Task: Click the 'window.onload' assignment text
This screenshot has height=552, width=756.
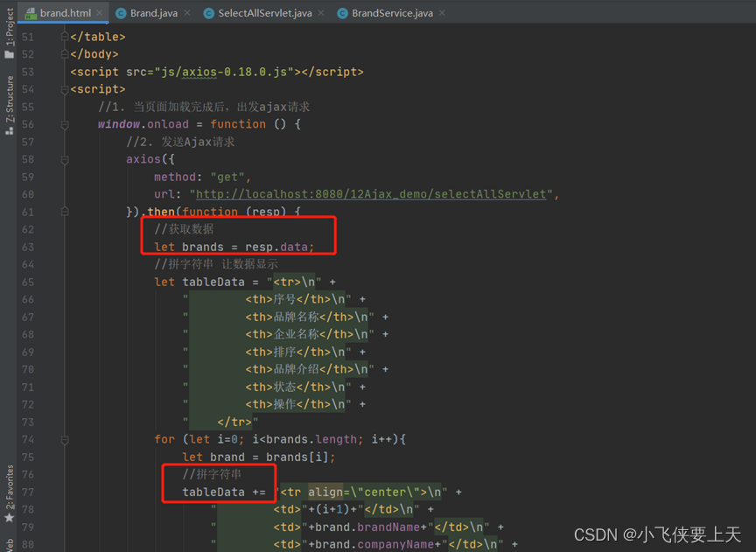Action: (143, 124)
